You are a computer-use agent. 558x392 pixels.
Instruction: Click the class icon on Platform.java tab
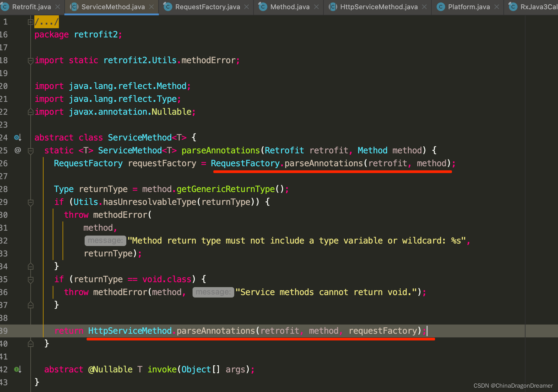441,7
